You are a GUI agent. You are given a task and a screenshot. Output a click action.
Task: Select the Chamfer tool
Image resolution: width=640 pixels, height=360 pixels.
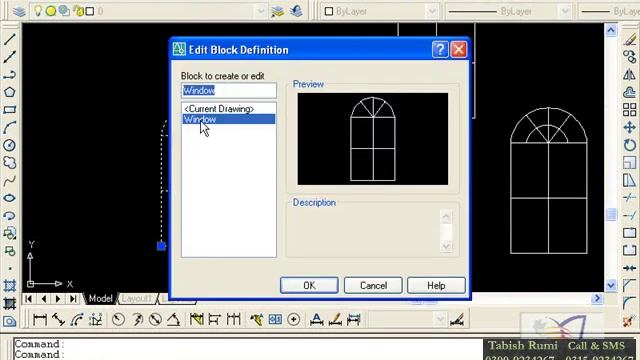[629, 286]
